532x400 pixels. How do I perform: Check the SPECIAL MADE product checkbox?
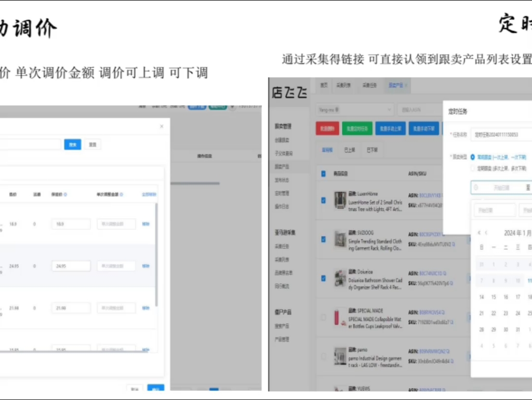pos(323,318)
